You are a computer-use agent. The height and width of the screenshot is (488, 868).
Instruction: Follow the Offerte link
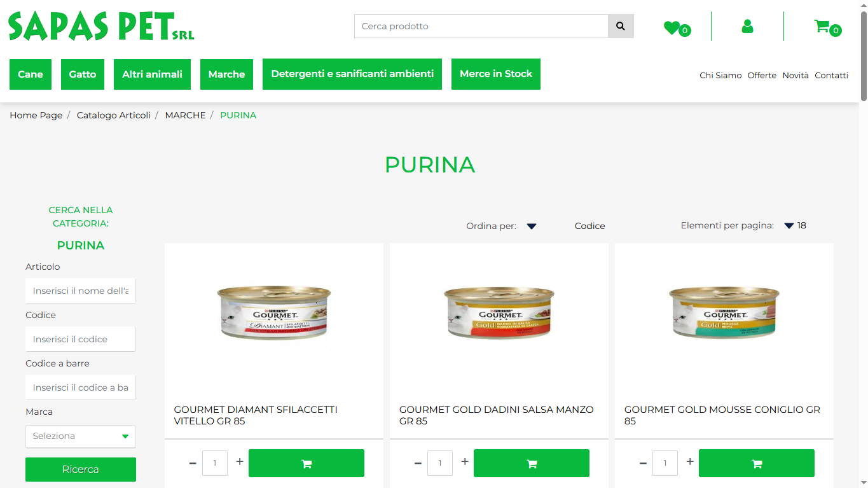[762, 75]
